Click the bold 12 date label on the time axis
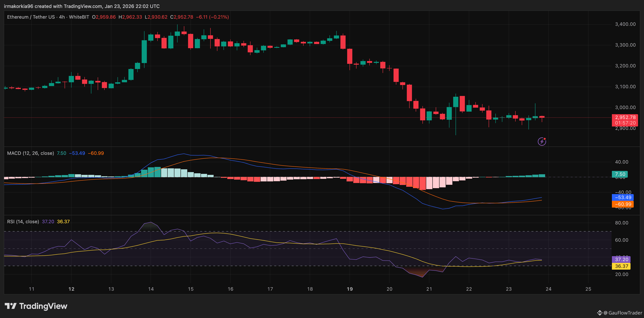 (71, 289)
